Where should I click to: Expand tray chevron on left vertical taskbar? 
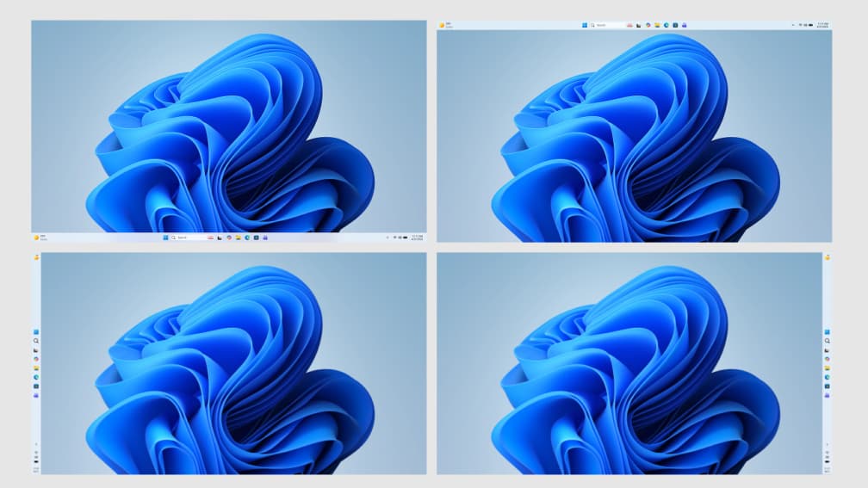coord(36,444)
